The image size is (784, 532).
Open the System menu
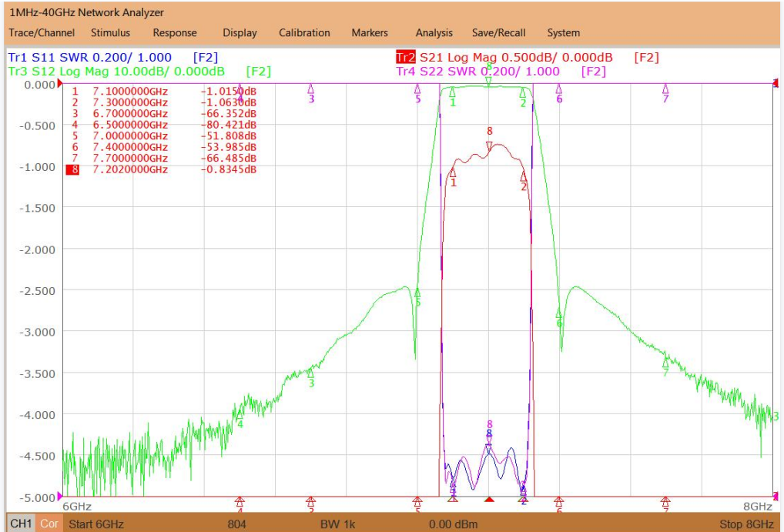coord(563,33)
